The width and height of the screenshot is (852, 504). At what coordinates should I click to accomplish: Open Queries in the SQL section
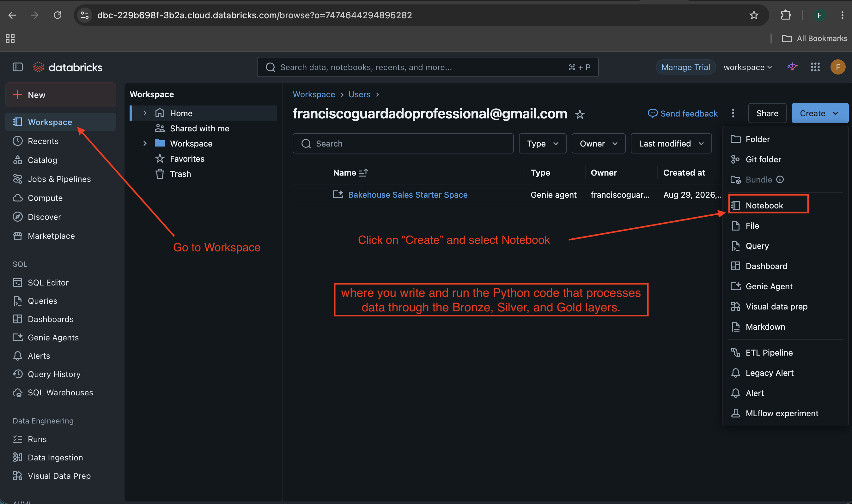coord(61,301)
